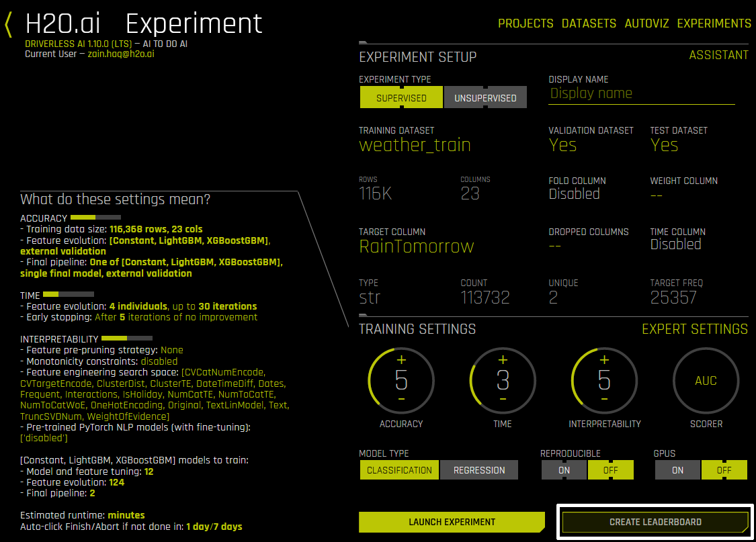Open Expert Settings
Screen dimensions: 756x542
point(695,329)
